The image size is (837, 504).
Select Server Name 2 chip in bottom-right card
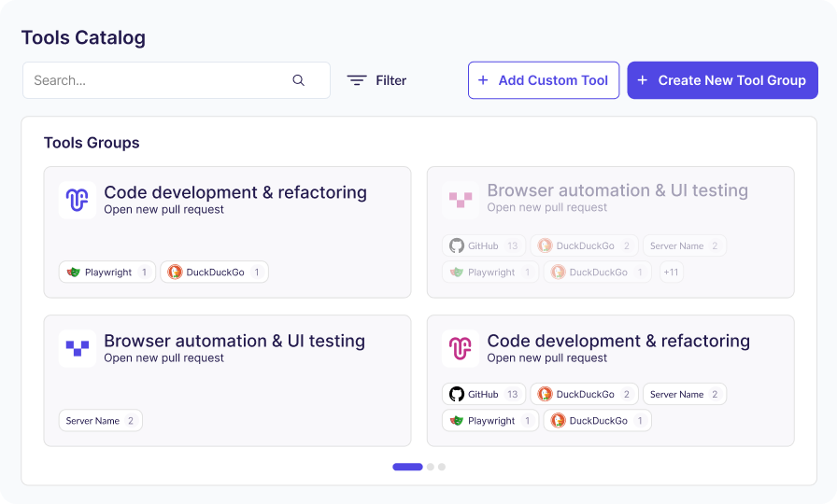pos(685,394)
